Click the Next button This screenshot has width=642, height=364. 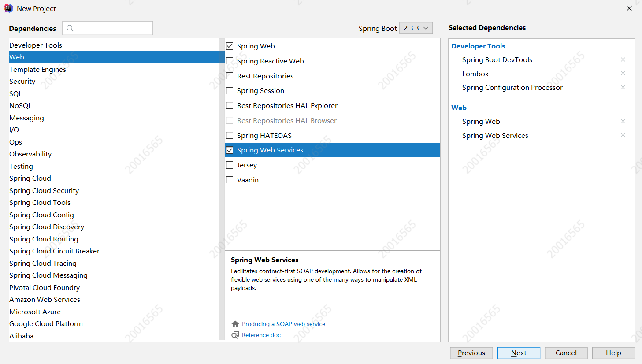(x=519, y=353)
